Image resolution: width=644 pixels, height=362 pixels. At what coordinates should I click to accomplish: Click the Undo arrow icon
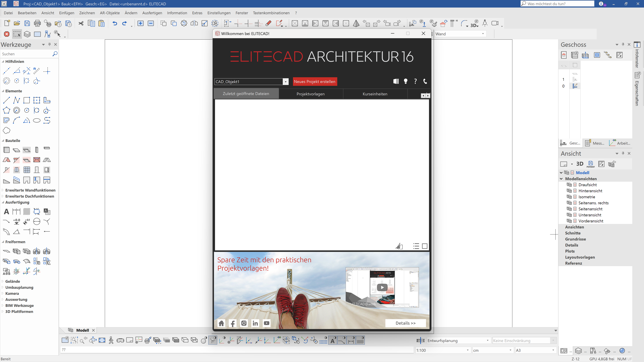pos(115,23)
